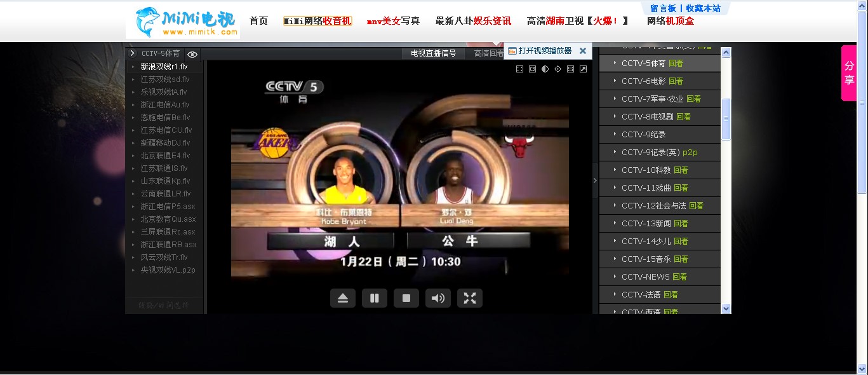Screen dimensions: 868x375
Task: Click the channel list scroll up arrow
Action: click(726, 52)
